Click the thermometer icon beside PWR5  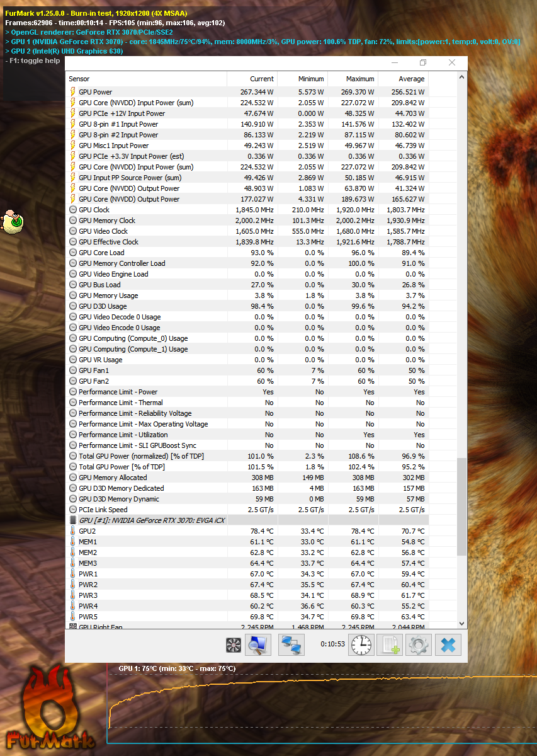tap(73, 617)
